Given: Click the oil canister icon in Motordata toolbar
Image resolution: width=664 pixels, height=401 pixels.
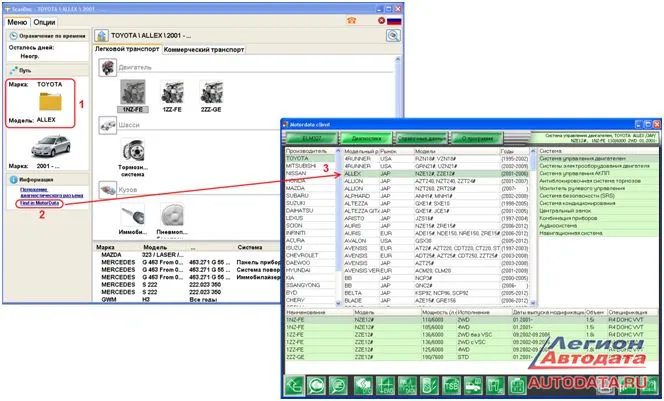Looking at the screenshot, I should tap(429, 385).
